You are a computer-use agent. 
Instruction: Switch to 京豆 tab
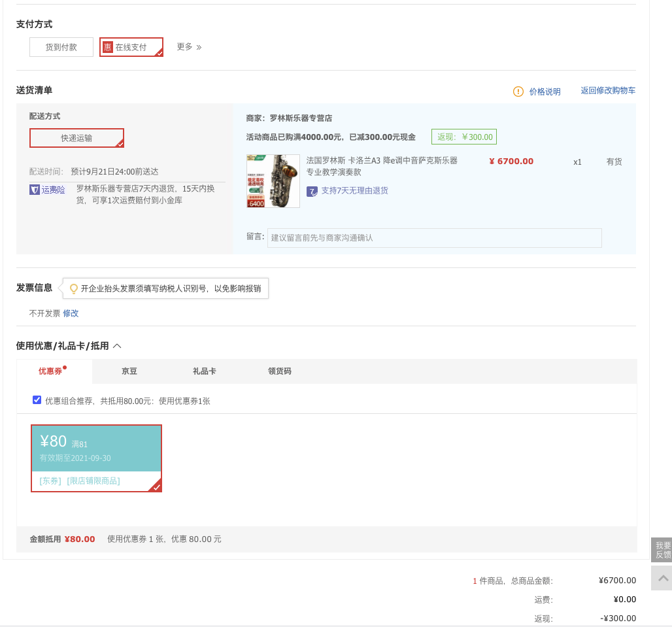(x=129, y=371)
